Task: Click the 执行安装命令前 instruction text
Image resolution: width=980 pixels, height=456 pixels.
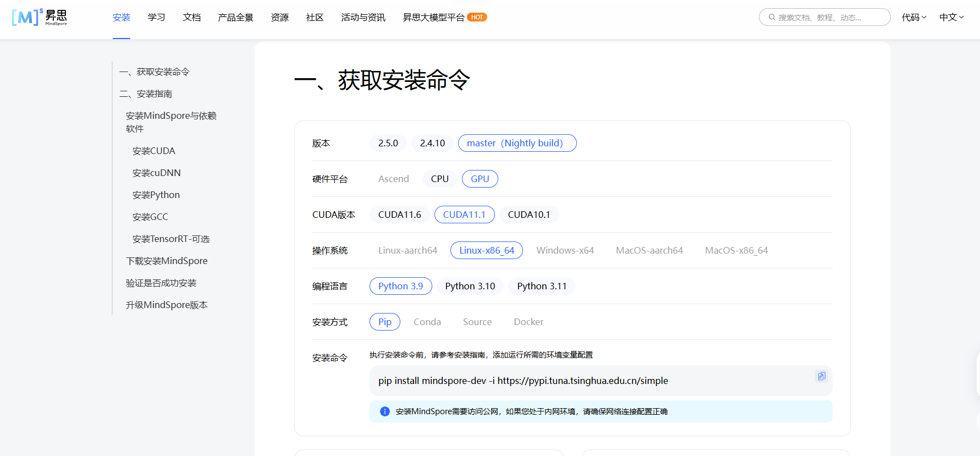Action: point(481,355)
